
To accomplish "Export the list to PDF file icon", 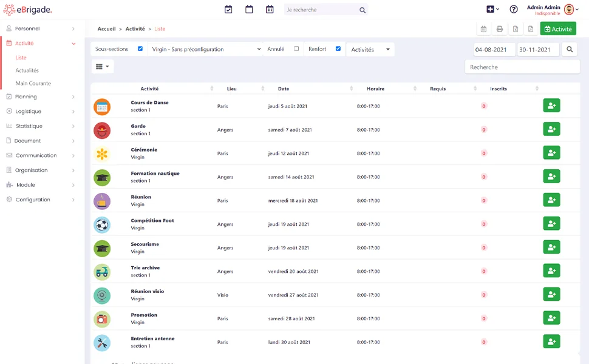I will click(x=531, y=29).
